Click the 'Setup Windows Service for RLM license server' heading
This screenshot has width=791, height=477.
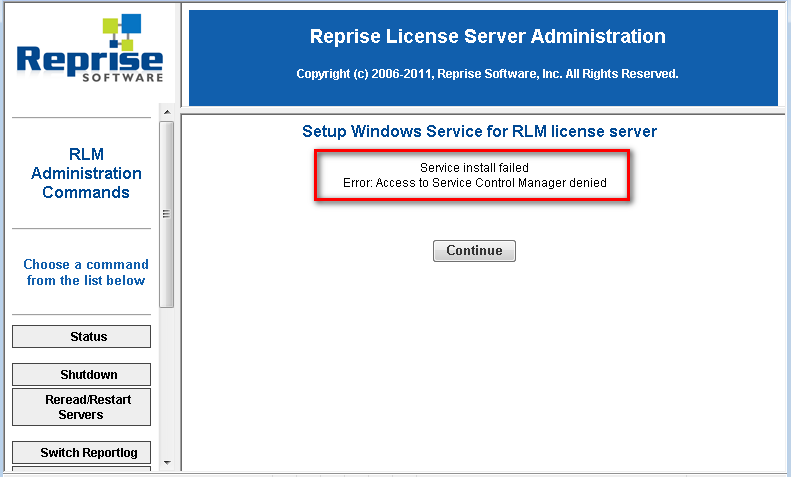[479, 131]
